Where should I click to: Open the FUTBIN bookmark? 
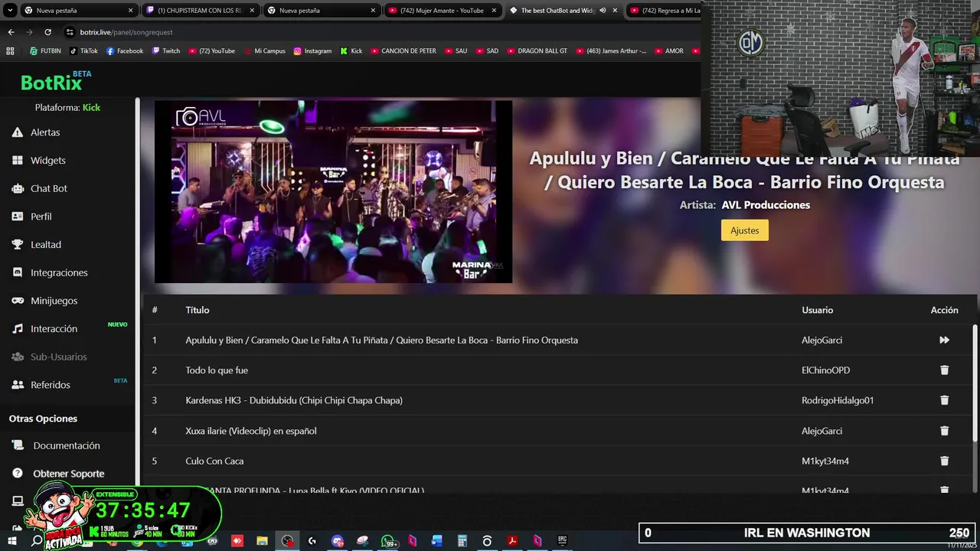click(45, 51)
